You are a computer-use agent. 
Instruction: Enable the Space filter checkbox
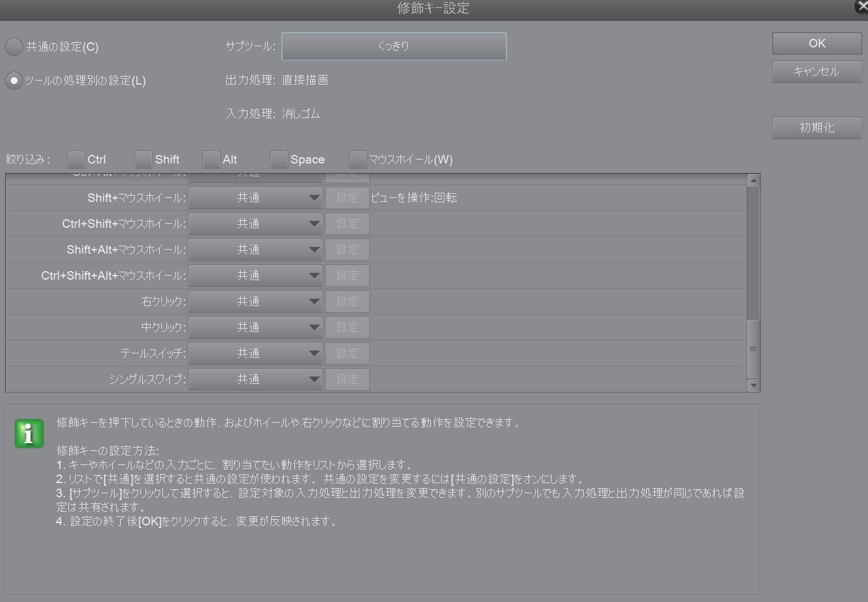279,160
